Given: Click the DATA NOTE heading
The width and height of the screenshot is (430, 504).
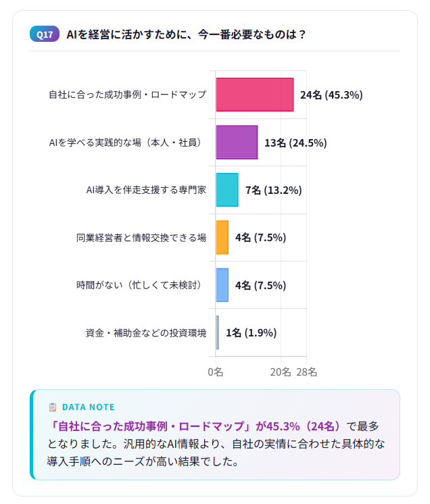Looking at the screenshot, I should 88,407.
